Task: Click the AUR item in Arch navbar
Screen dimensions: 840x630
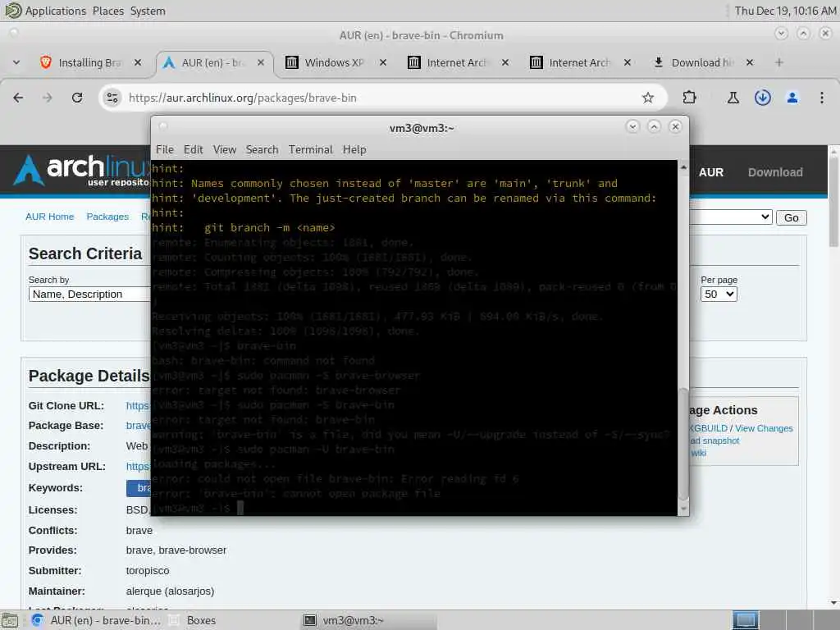Action: [711, 172]
